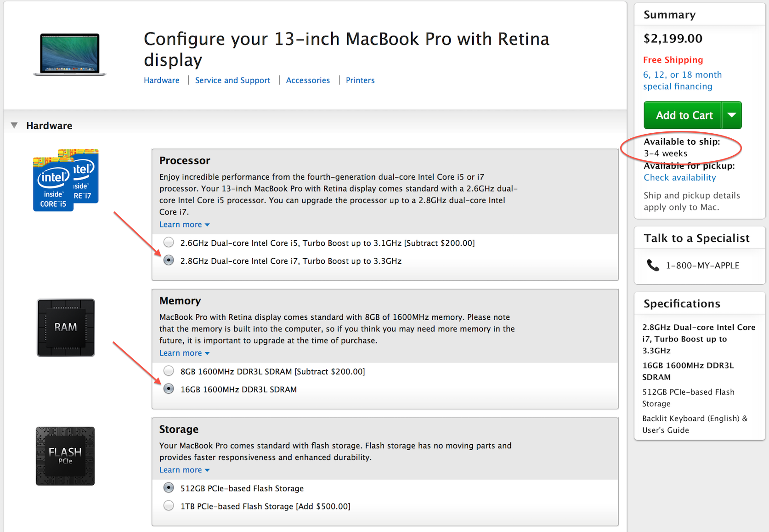This screenshot has width=769, height=532.
Task: Expand Learn more under Processor
Action: (x=184, y=225)
